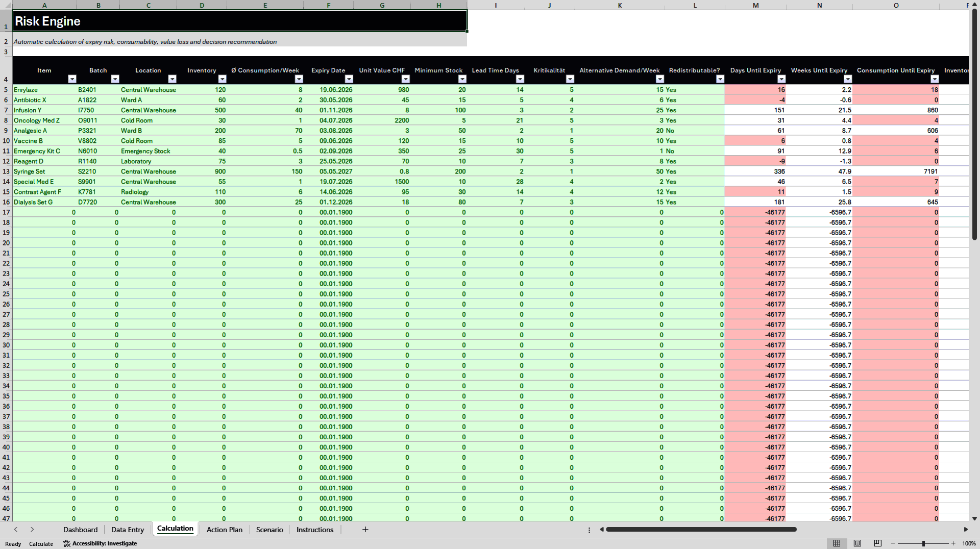This screenshot has width=980, height=549.
Task: Click the horizontal scroll right arrow
Action: pos(965,530)
